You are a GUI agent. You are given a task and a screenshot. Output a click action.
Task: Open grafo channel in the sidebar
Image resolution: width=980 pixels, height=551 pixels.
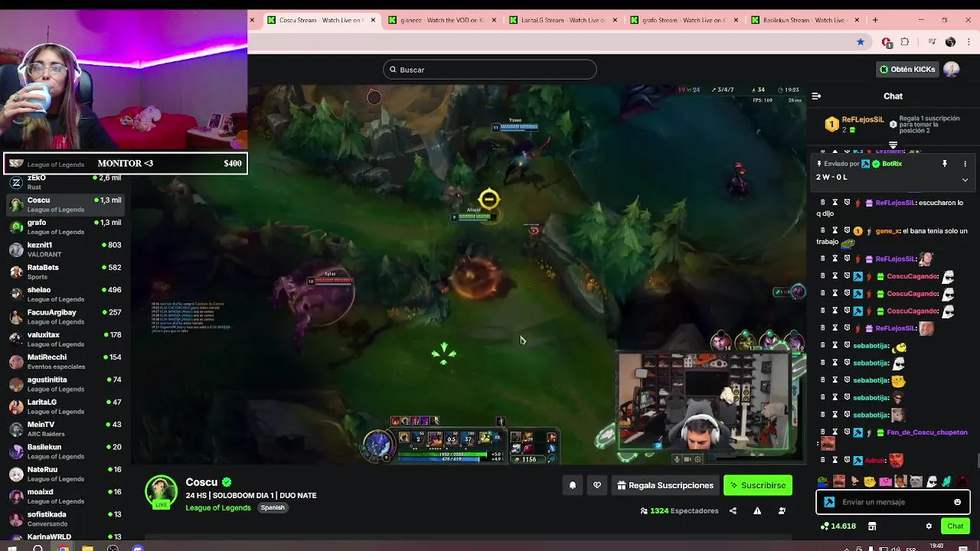pos(65,227)
